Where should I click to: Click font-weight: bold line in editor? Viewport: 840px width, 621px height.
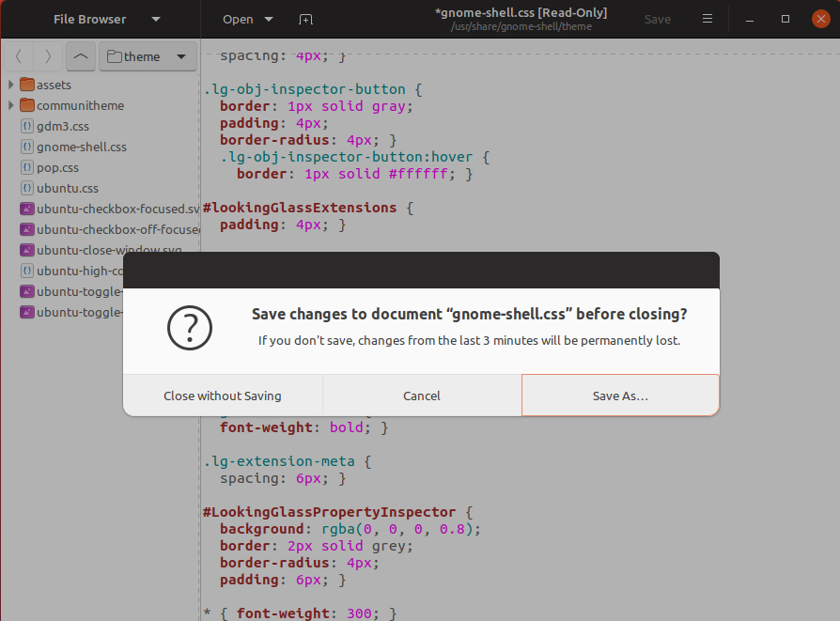(x=303, y=427)
